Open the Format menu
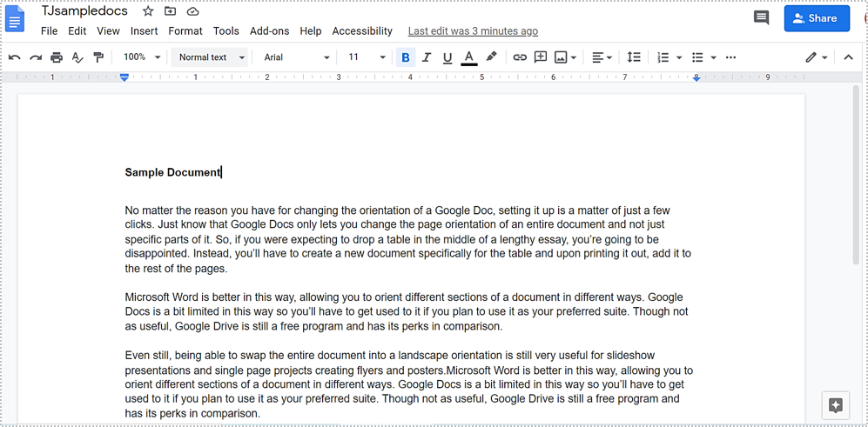The image size is (868, 427). coord(185,31)
